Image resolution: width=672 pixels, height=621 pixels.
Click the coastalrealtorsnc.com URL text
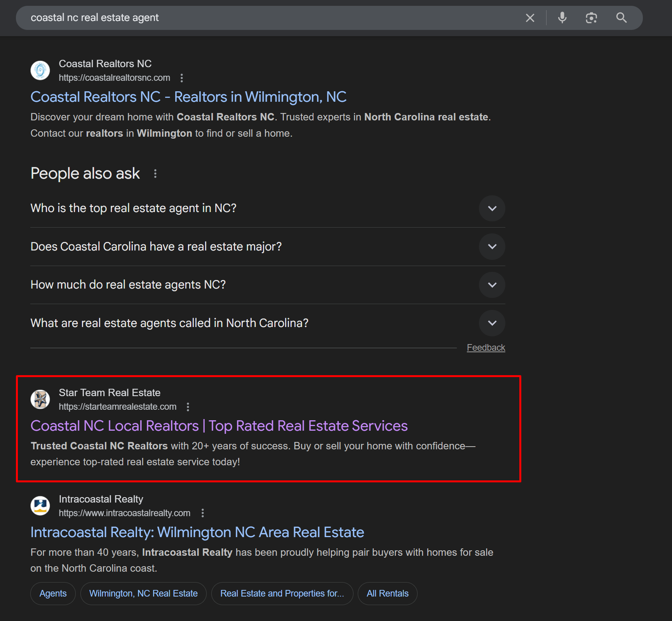[115, 78]
